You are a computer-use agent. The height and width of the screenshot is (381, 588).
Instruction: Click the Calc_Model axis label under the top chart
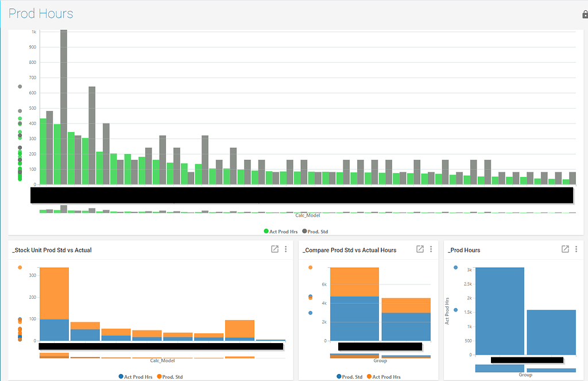307,214
